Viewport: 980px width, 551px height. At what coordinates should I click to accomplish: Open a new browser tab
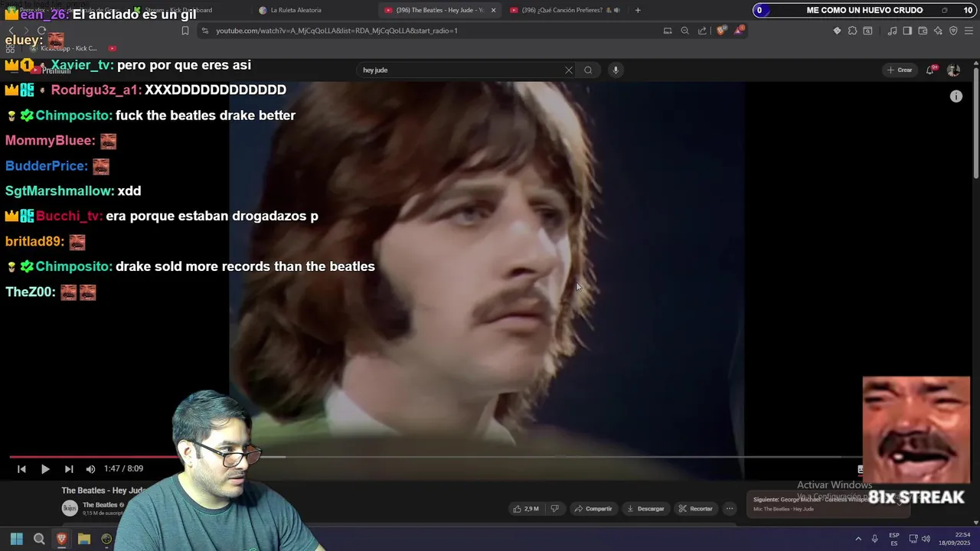click(x=638, y=10)
